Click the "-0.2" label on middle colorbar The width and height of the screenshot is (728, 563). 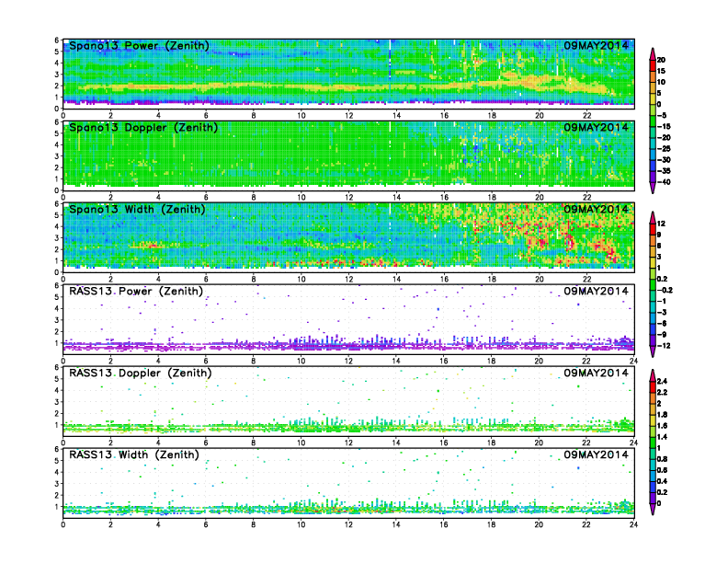(665, 290)
